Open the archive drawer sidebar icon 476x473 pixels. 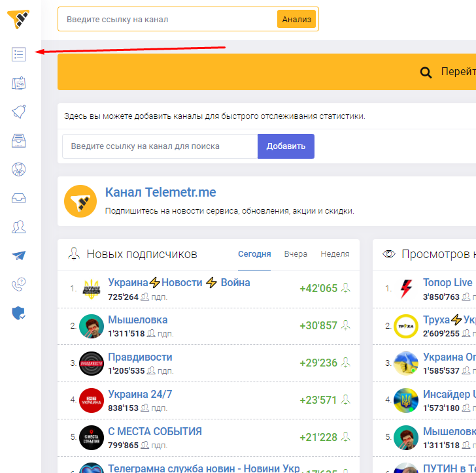pyautogui.click(x=19, y=140)
